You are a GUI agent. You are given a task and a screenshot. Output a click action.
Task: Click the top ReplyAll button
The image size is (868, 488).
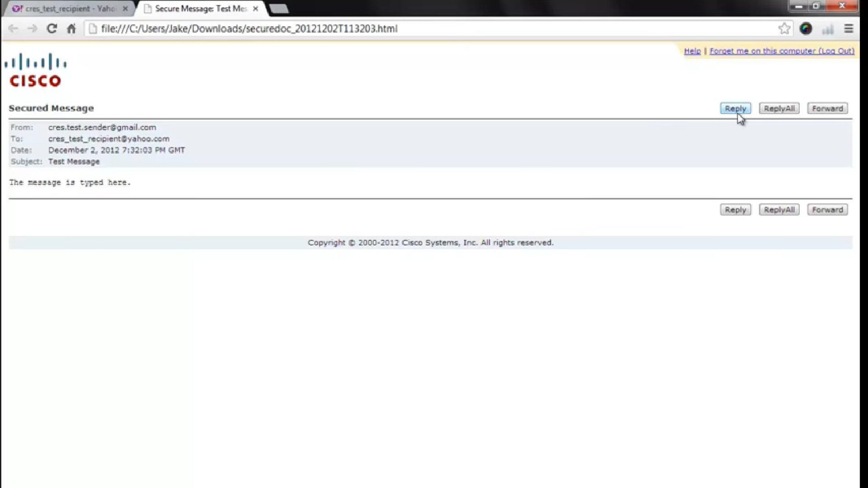pos(779,108)
